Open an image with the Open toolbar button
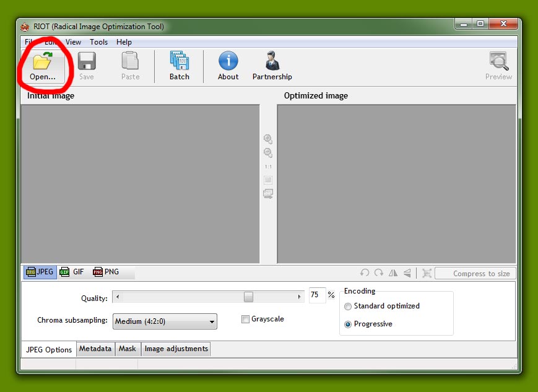 pos(43,66)
